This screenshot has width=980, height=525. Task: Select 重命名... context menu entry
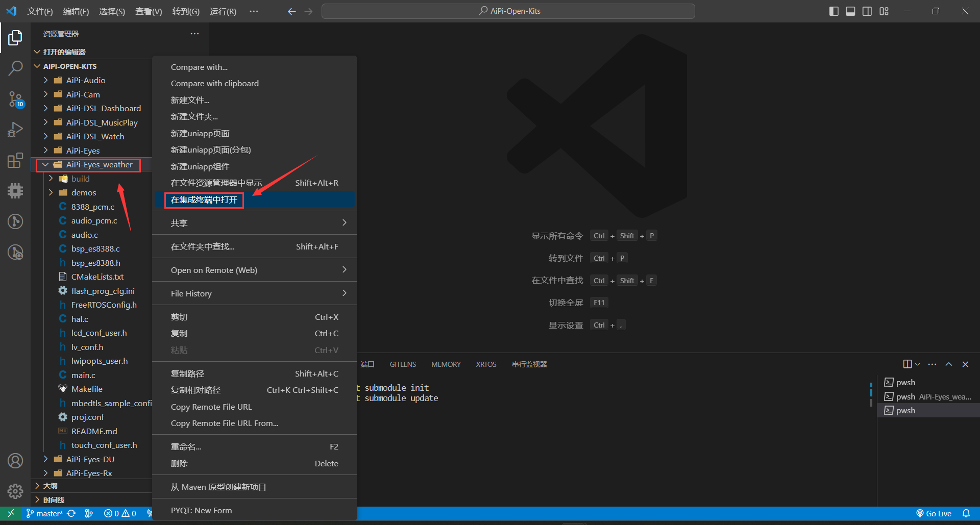(x=255, y=446)
